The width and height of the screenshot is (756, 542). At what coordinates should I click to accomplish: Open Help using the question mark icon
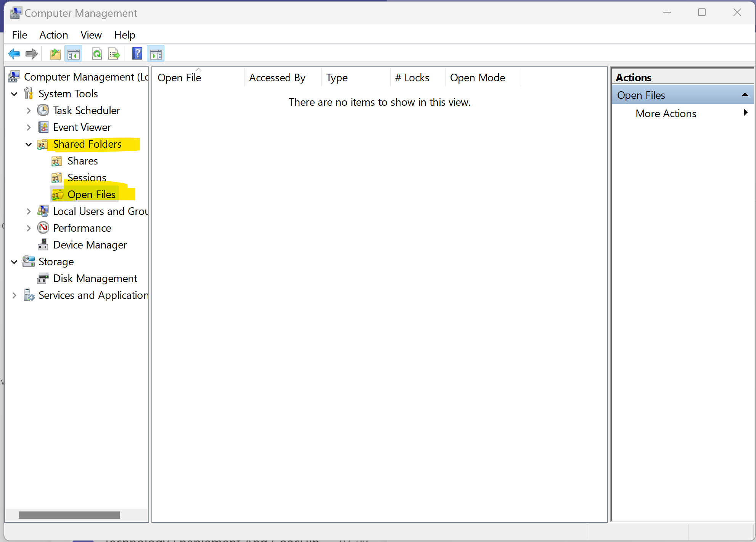pos(137,53)
